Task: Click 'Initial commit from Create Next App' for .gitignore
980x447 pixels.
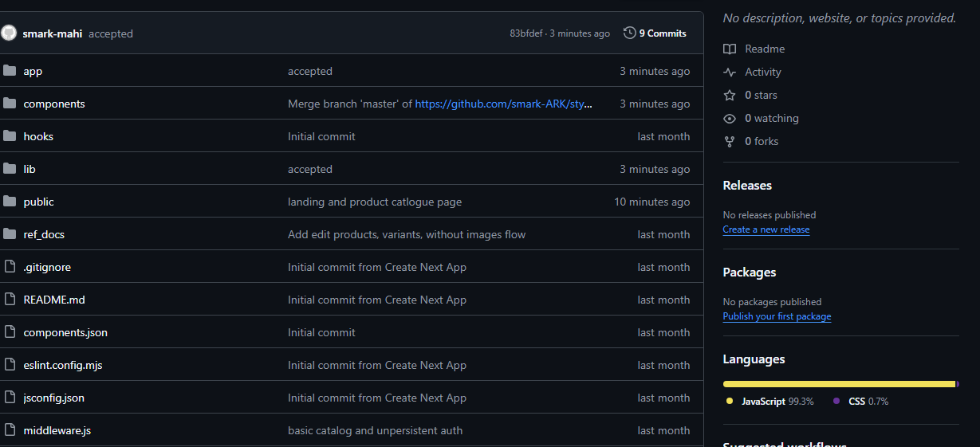Action: click(x=377, y=267)
